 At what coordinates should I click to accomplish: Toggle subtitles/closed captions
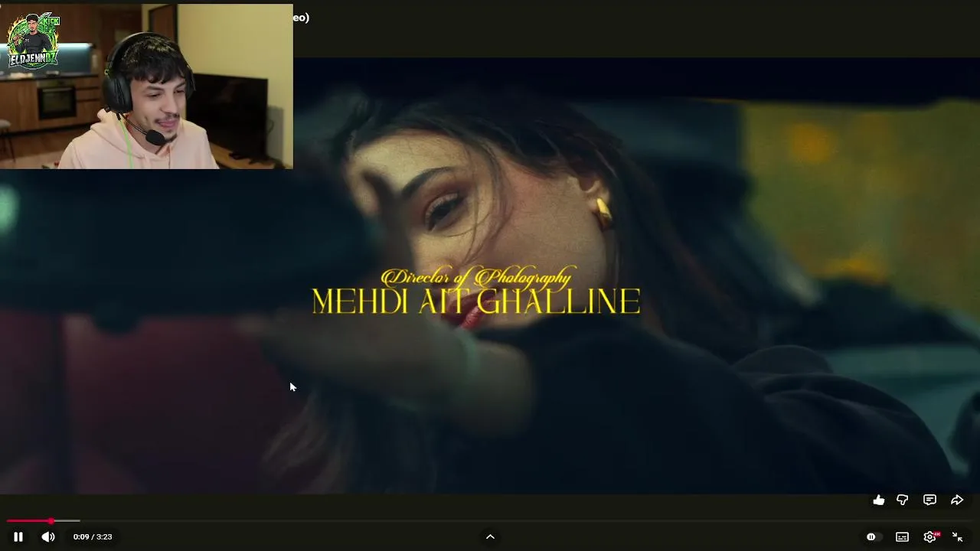click(903, 536)
